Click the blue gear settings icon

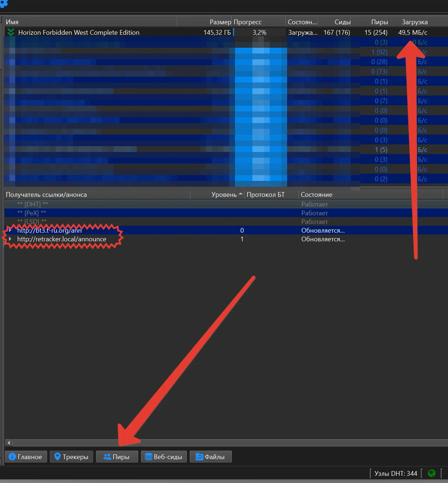click(4, 3)
